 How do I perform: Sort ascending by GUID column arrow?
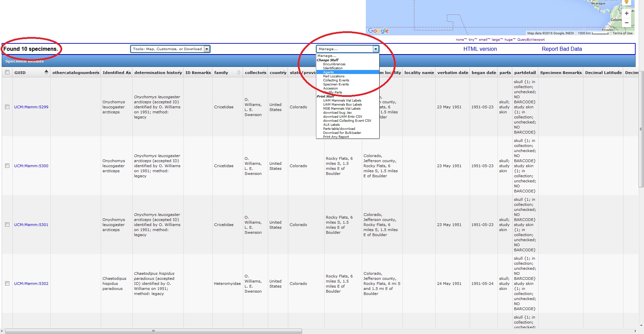[x=46, y=71]
